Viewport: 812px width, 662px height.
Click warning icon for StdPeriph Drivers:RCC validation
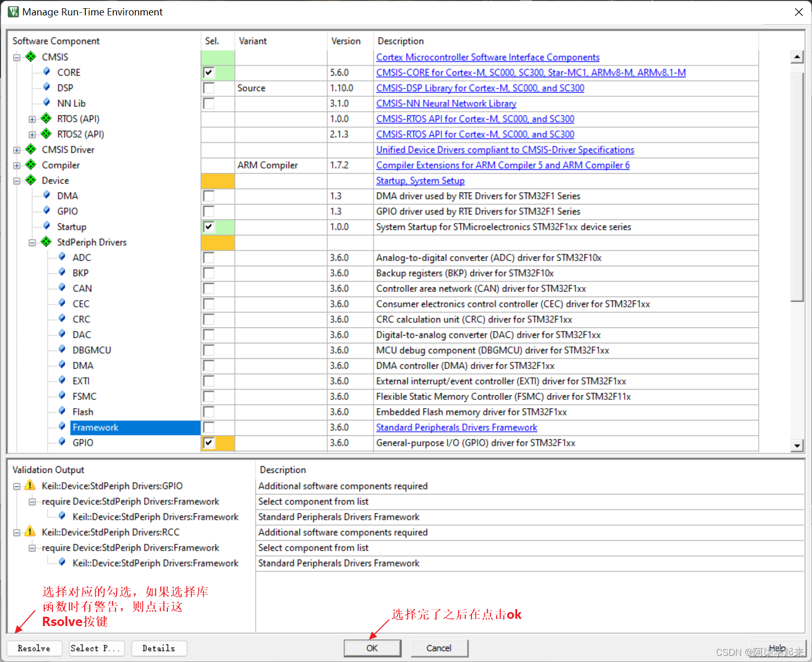tap(30, 531)
